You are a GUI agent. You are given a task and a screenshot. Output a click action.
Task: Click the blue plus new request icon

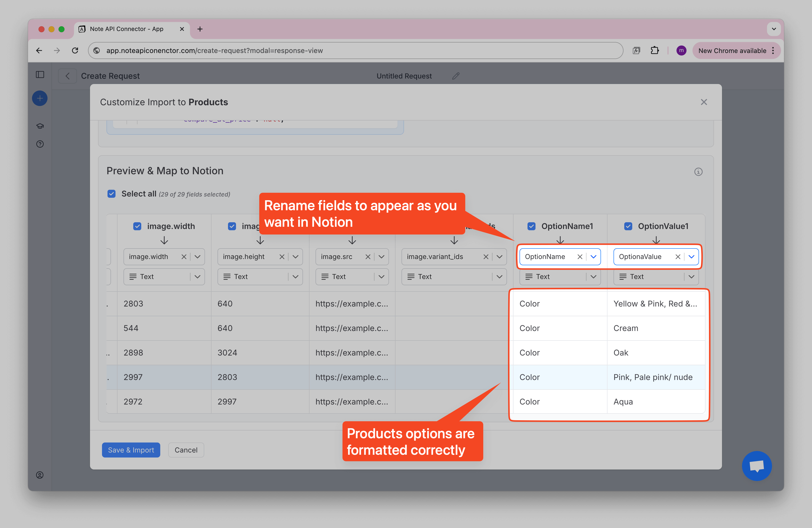point(40,98)
